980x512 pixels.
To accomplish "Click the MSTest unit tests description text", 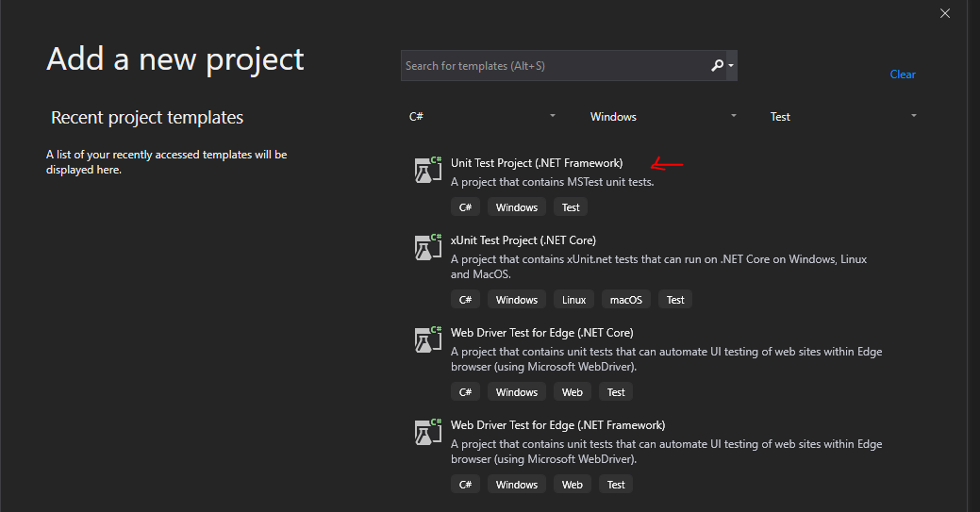I will (x=553, y=182).
